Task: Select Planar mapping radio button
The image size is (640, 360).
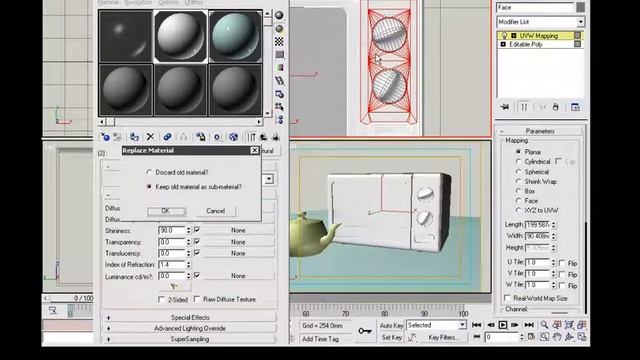Action: click(x=518, y=151)
